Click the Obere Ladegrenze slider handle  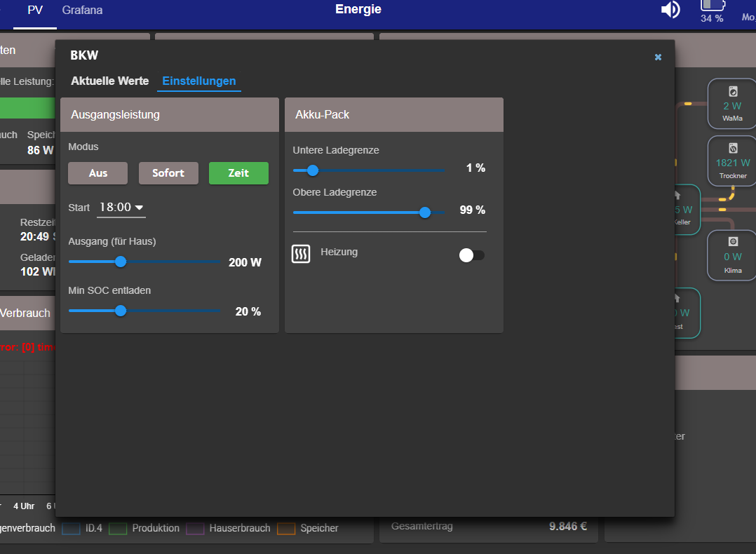pos(424,212)
